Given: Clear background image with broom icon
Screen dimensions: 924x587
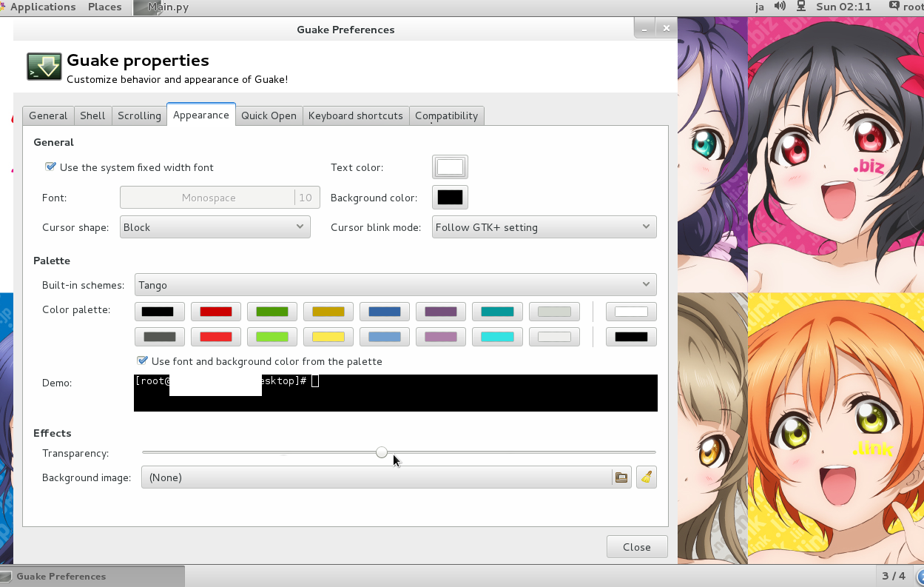Looking at the screenshot, I should (647, 477).
